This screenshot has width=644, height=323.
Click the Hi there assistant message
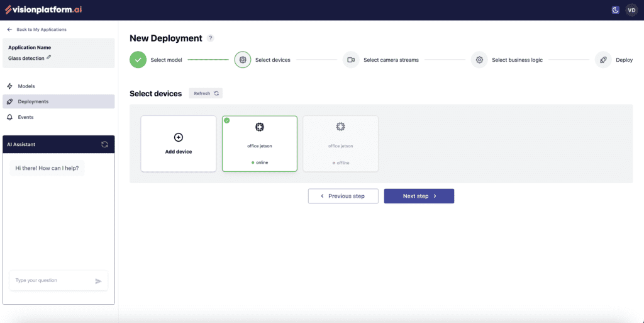pos(47,168)
